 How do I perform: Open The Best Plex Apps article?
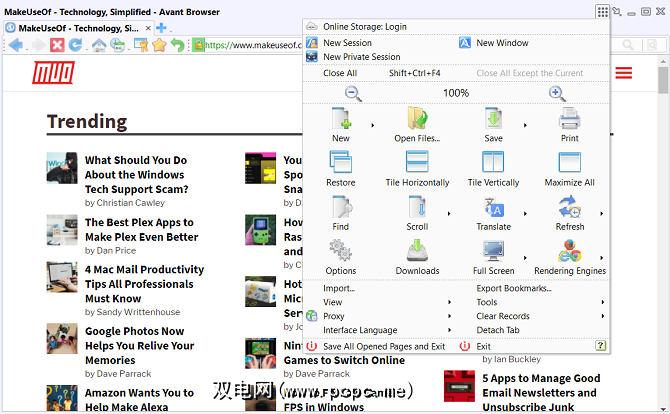point(141,230)
